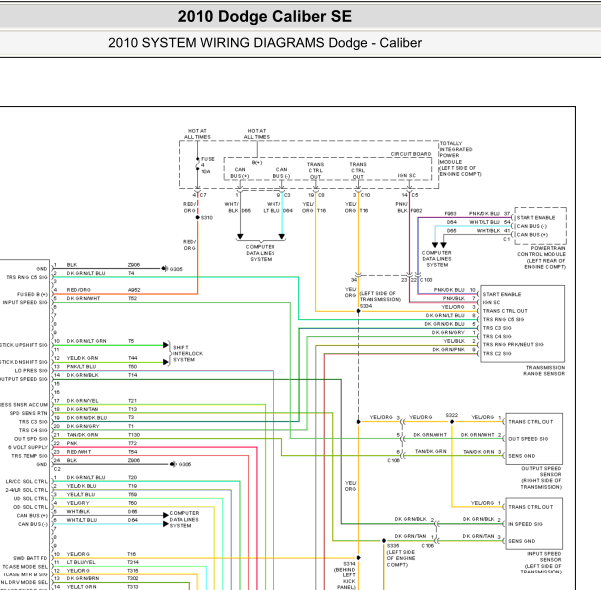The width and height of the screenshot is (601, 590).
Task: Select splice label "S322"
Action: click(452, 416)
